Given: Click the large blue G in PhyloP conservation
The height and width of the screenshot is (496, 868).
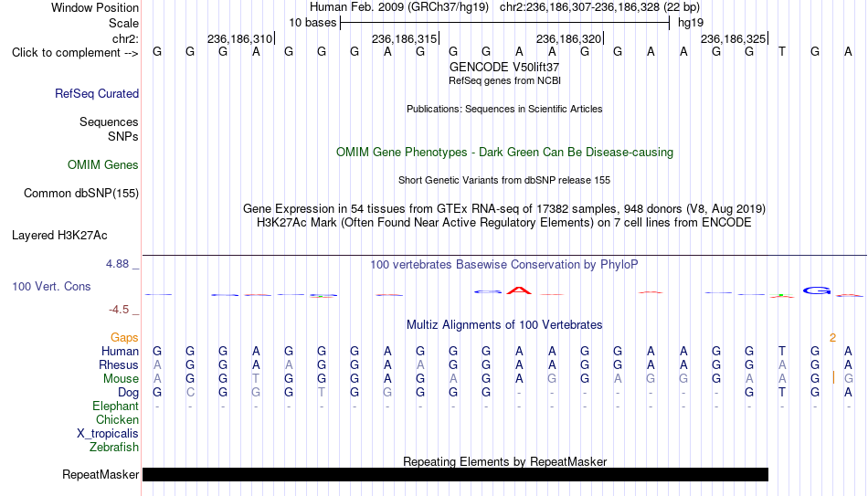Looking at the screenshot, I should pos(817,290).
